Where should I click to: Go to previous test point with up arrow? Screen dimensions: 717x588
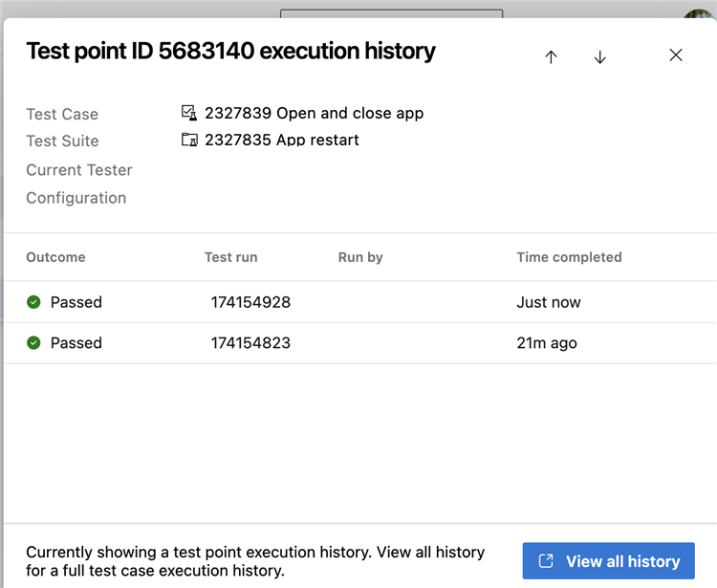(551, 56)
